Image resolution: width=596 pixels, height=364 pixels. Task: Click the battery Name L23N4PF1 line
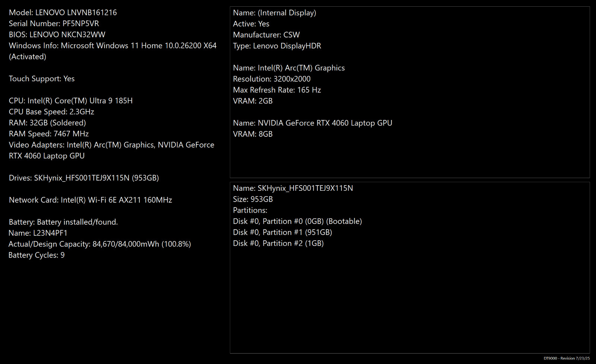click(x=38, y=233)
